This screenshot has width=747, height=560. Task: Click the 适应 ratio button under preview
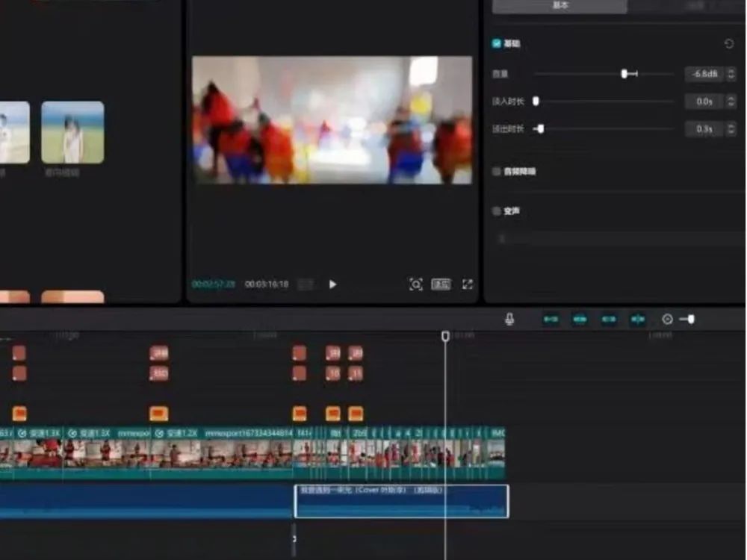tap(441, 284)
